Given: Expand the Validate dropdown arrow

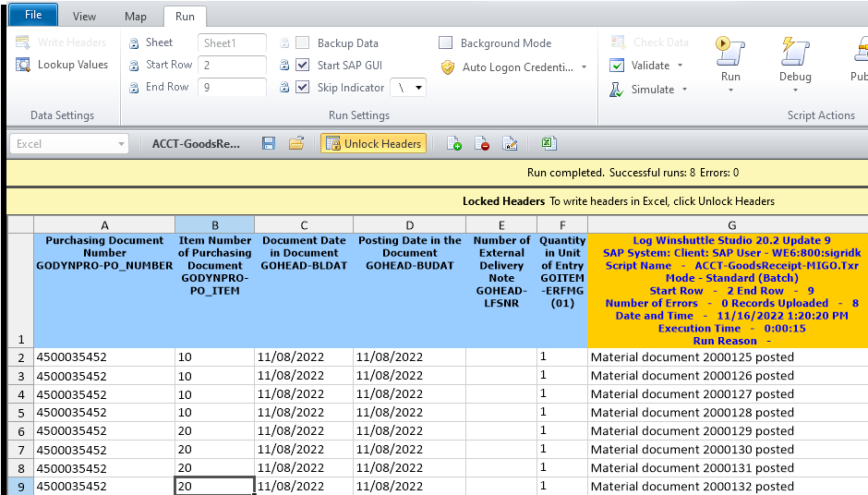Looking at the screenshot, I should [x=681, y=66].
